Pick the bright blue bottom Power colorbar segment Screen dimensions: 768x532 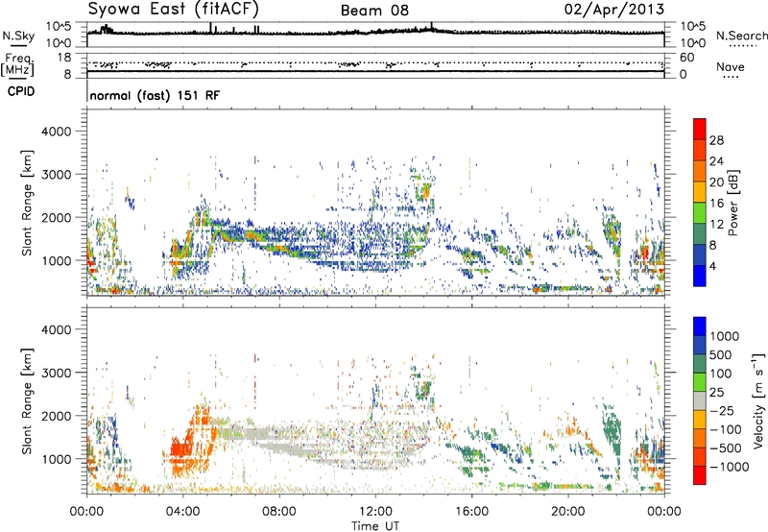tap(700, 276)
